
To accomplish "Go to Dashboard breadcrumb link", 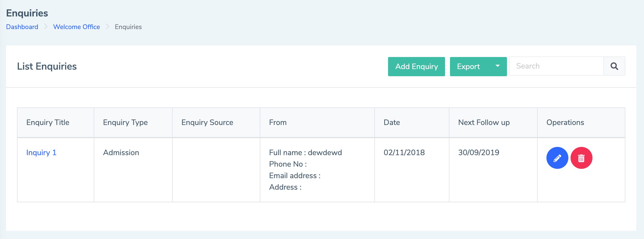I will click(x=22, y=27).
